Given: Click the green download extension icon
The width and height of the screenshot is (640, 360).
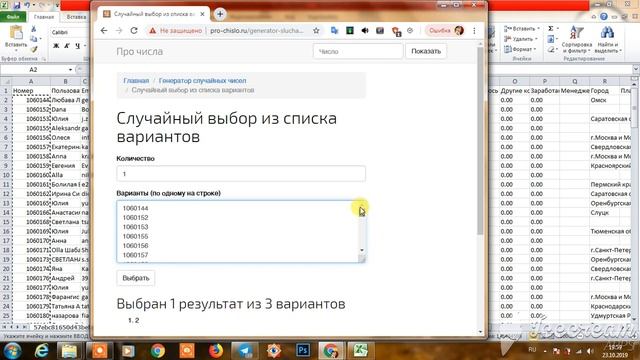Looking at the screenshot, I should 350,31.
